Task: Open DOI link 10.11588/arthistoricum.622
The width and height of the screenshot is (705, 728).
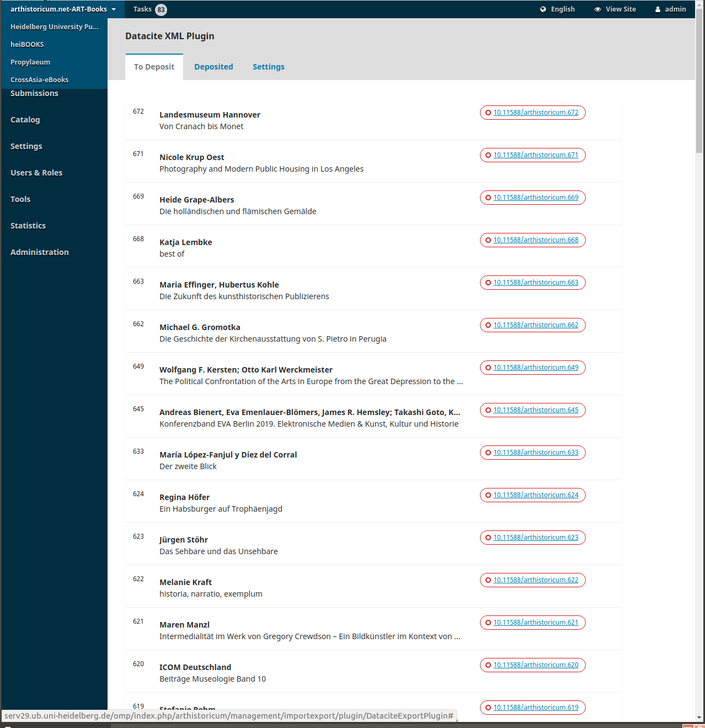Action: pyautogui.click(x=536, y=580)
